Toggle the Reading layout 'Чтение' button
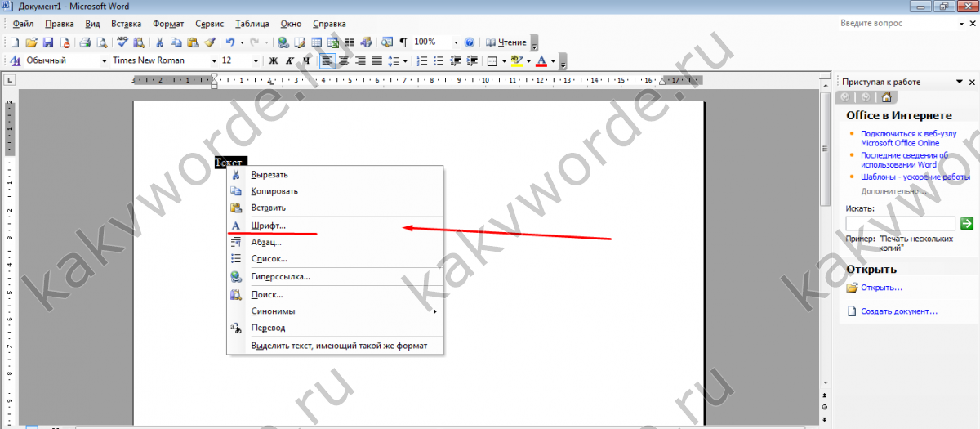980x429 pixels. 506,42
